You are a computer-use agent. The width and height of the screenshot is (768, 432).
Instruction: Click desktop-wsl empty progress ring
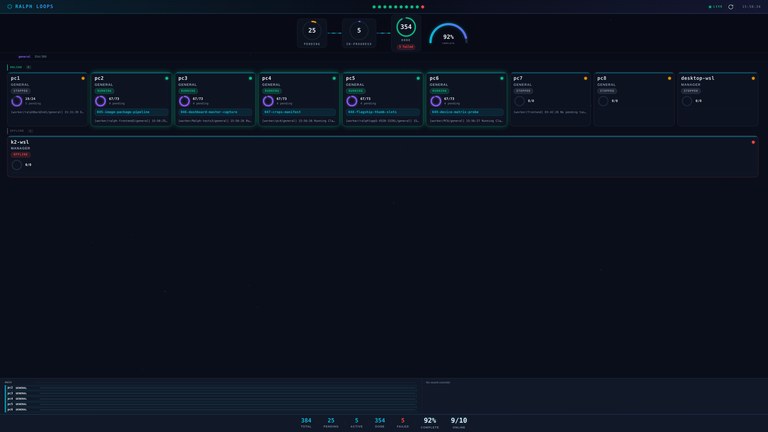pyautogui.click(x=687, y=101)
